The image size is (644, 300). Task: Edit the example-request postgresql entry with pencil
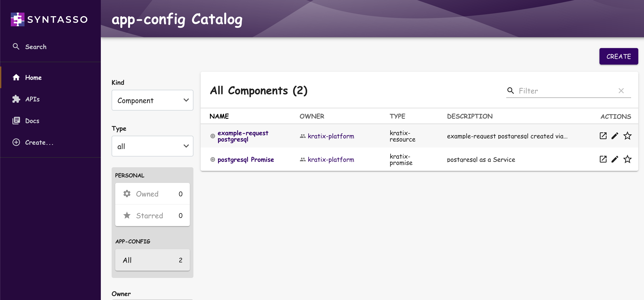615,136
